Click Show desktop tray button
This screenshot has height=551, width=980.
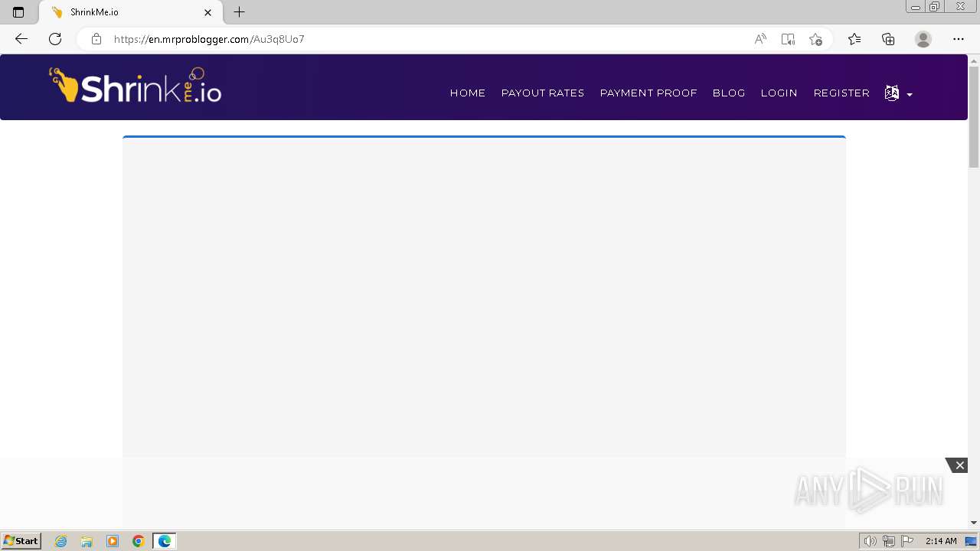point(971,541)
